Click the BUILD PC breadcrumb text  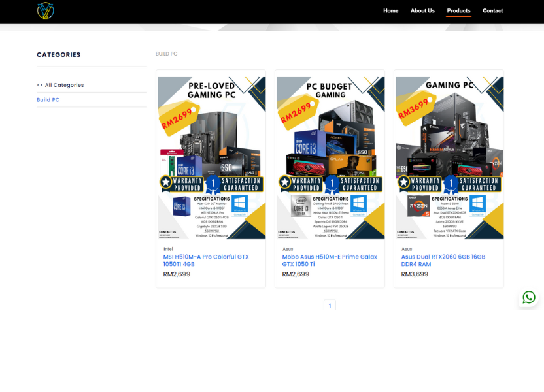(x=167, y=54)
